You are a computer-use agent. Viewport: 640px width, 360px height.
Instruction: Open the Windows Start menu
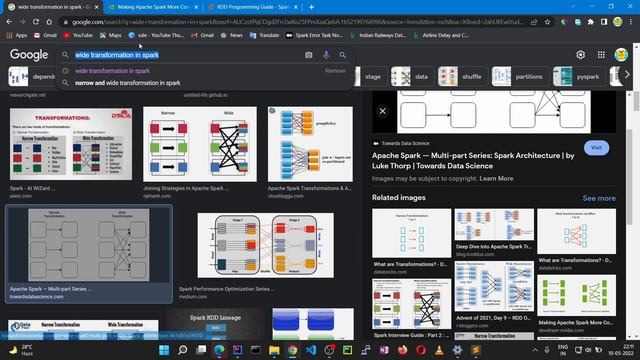pos(164,350)
